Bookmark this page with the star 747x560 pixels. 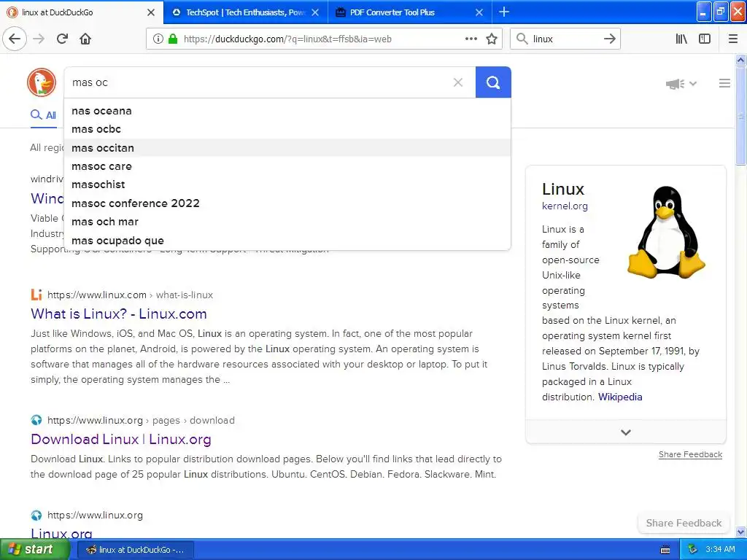pos(492,39)
